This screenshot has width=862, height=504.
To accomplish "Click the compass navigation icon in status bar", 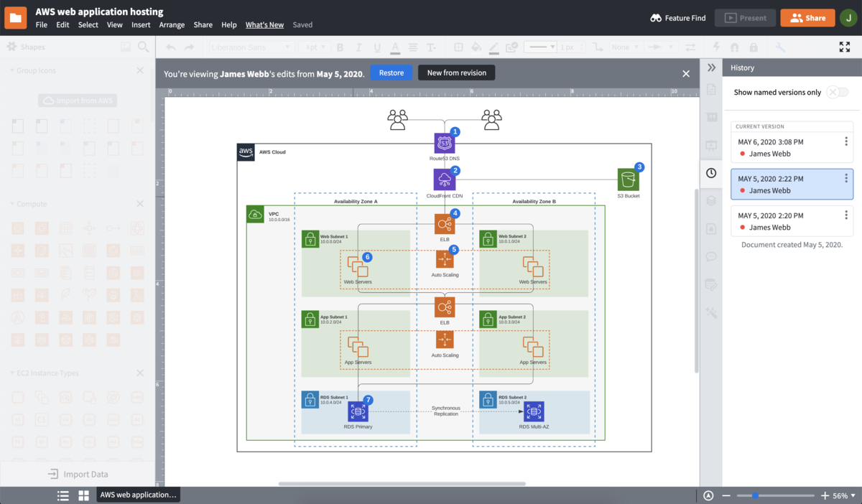I will 709,495.
